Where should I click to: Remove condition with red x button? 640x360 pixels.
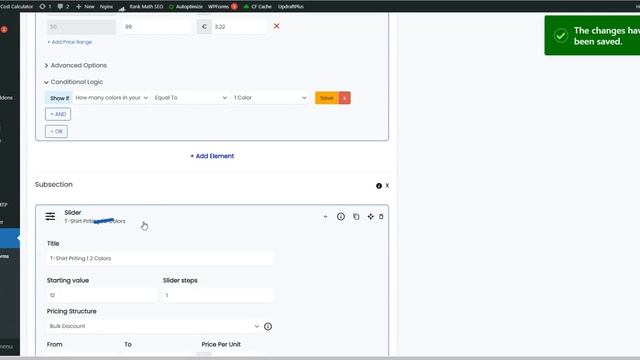(345, 98)
